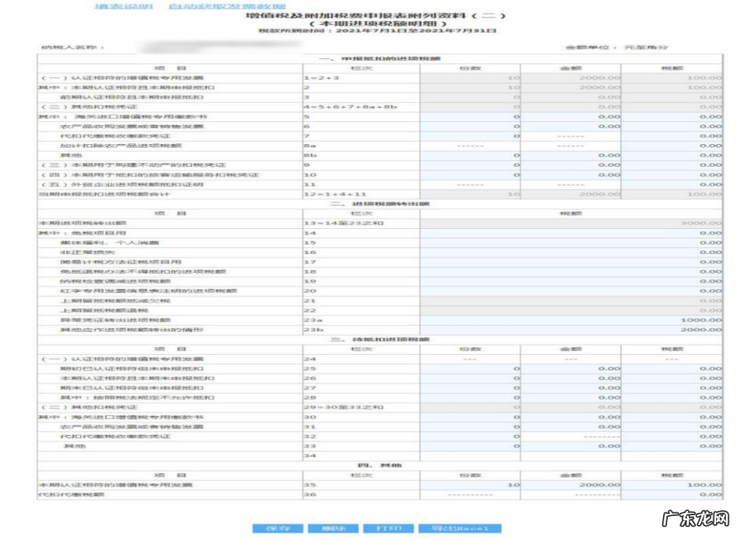Click row 23b tax field showing 2000.00
Image resolution: width=756 pixels, height=539 pixels.
tap(571, 329)
